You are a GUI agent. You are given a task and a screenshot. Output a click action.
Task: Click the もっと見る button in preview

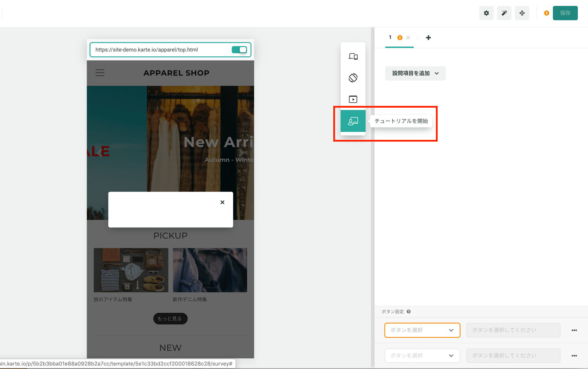(x=170, y=319)
